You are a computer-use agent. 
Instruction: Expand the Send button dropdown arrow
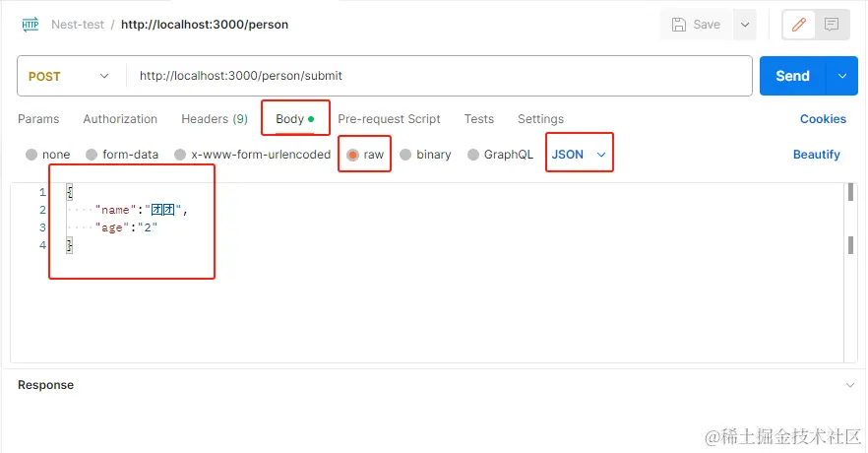click(x=842, y=76)
